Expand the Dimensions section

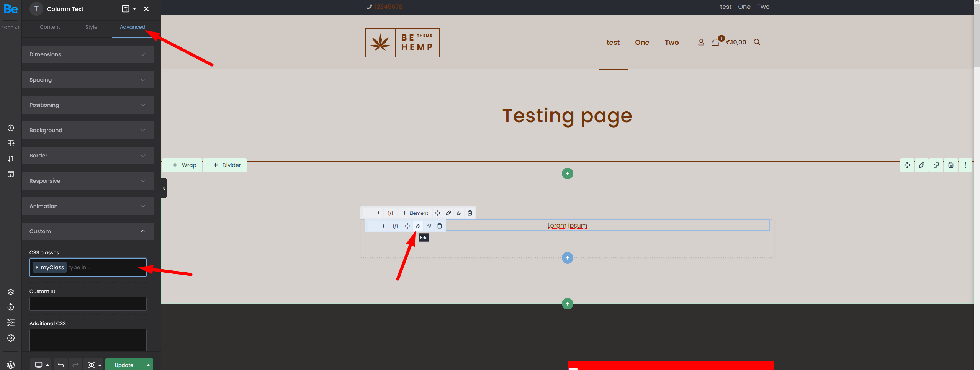pyautogui.click(x=88, y=54)
